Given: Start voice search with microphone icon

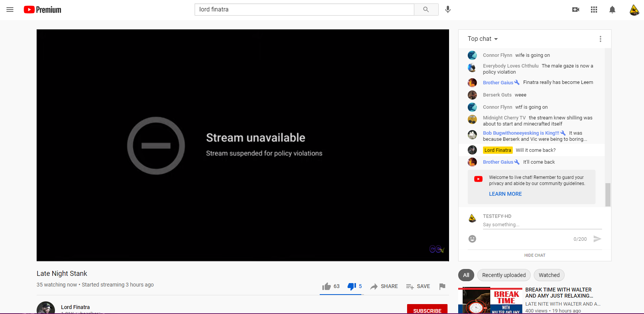Looking at the screenshot, I should 448,10.
